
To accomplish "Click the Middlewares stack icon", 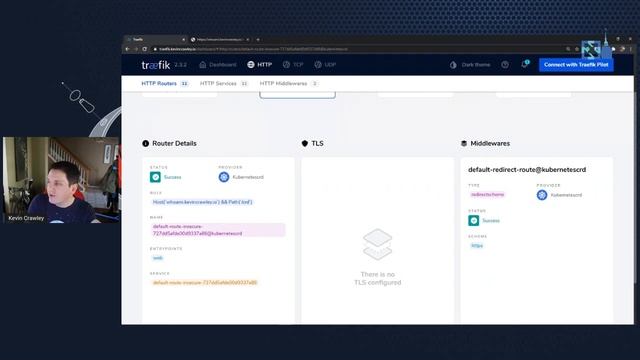I will (464, 143).
